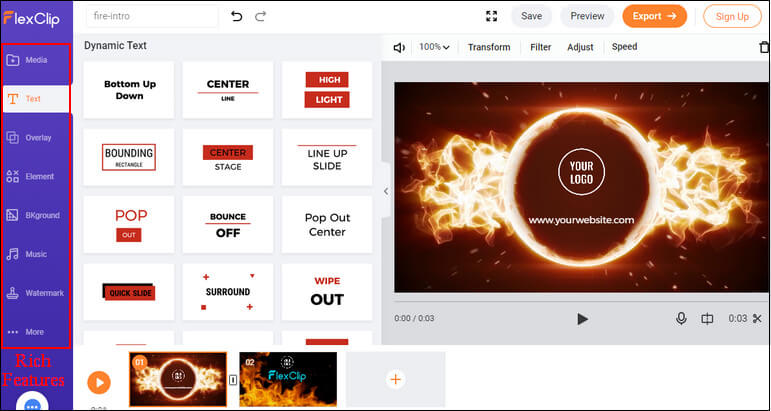The width and height of the screenshot is (771, 411).
Task: Choose Center Stage text style
Action: point(228,157)
